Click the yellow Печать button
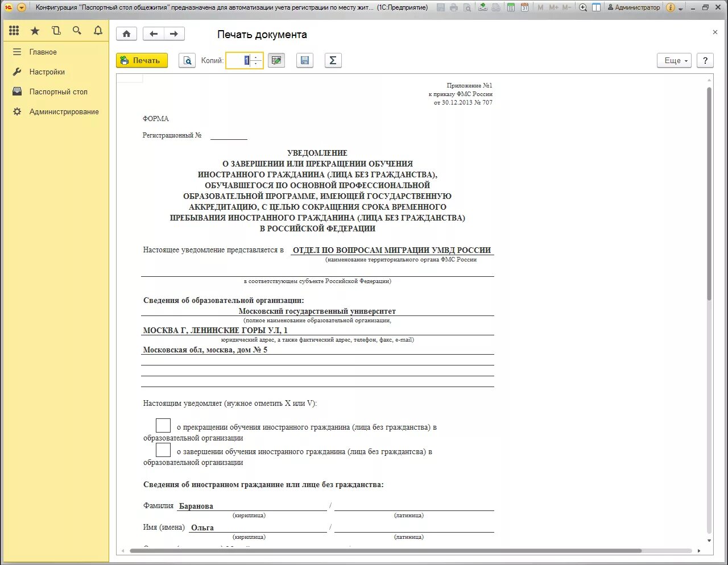Image resolution: width=728 pixels, height=565 pixels. click(142, 60)
